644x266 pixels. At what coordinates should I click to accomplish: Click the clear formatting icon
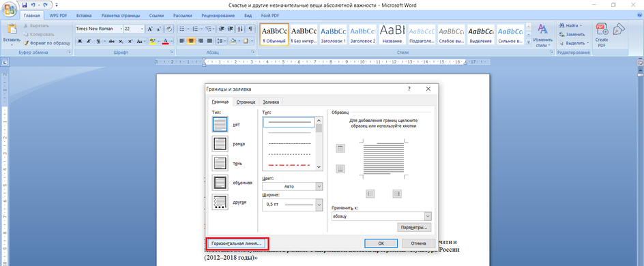(169, 29)
